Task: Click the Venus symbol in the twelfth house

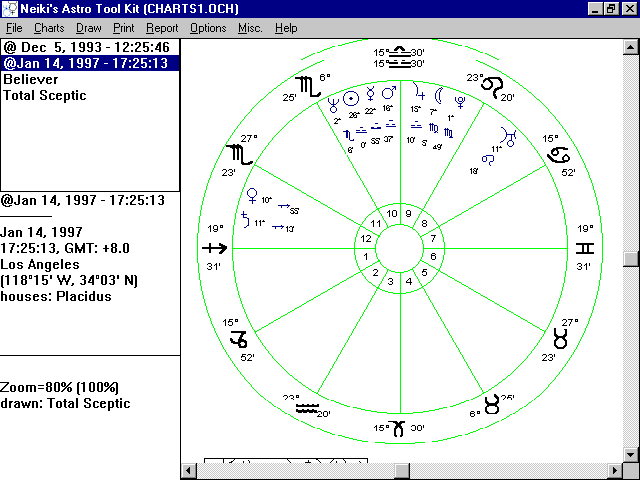Action: pos(253,195)
